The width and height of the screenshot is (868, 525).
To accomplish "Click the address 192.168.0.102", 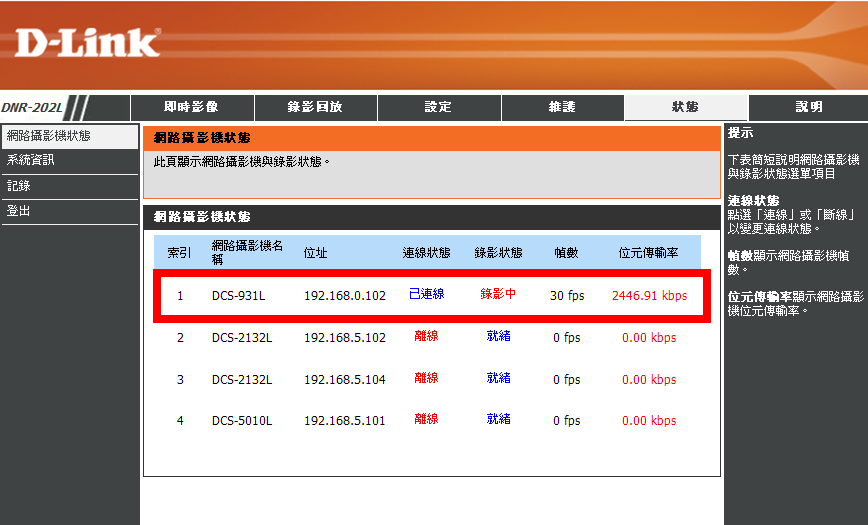I will click(345, 296).
